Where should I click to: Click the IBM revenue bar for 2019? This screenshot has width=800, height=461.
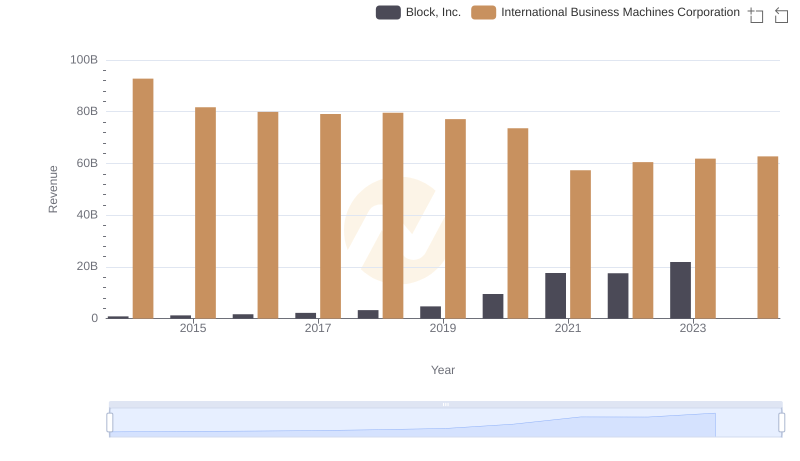(455, 219)
